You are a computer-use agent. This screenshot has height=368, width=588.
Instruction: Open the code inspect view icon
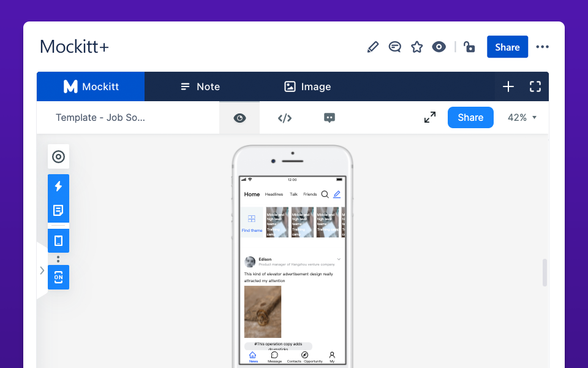pos(285,118)
